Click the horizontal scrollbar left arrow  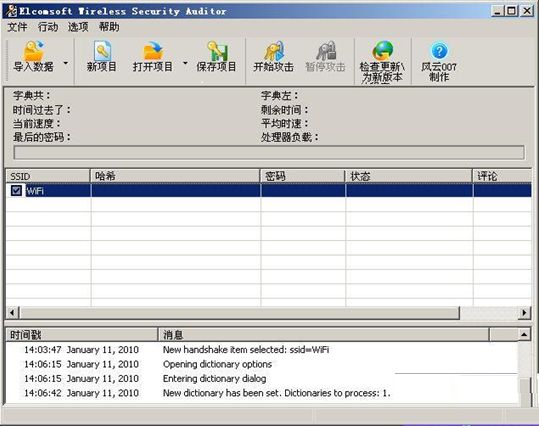[12, 313]
